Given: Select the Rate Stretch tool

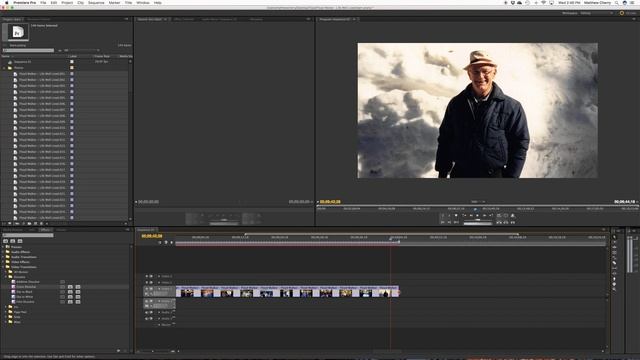Looking at the screenshot, I should click(x=614, y=258).
